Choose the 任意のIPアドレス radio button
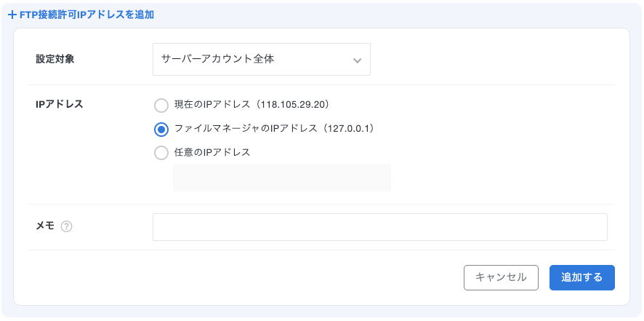Image resolution: width=644 pixels, height=321 pixels. pos(161,153)
